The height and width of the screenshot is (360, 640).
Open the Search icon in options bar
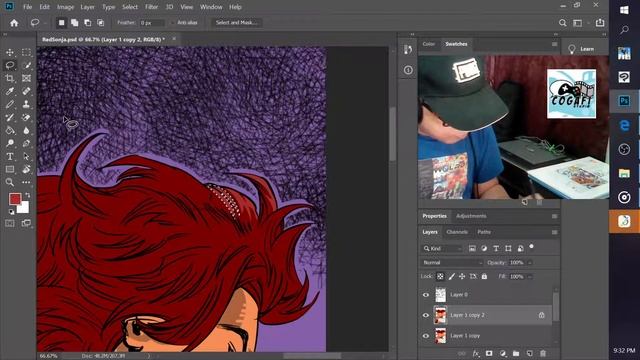click(562, 23)
